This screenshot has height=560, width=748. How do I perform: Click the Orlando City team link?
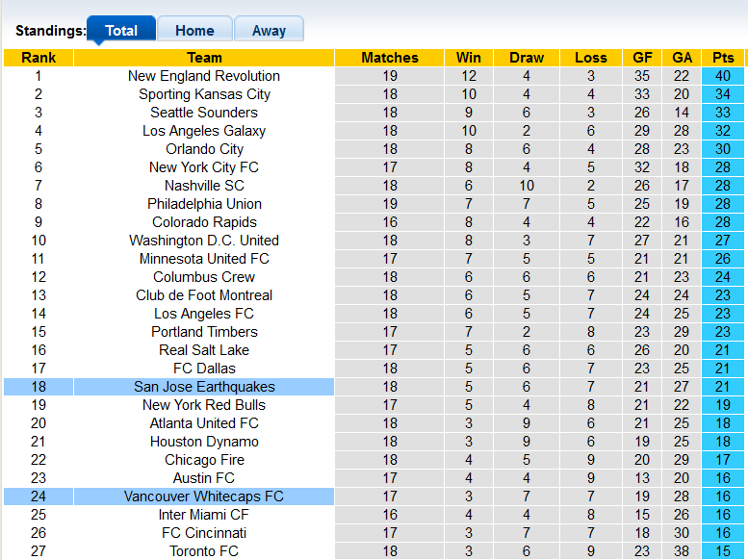[x=204, y=149]
